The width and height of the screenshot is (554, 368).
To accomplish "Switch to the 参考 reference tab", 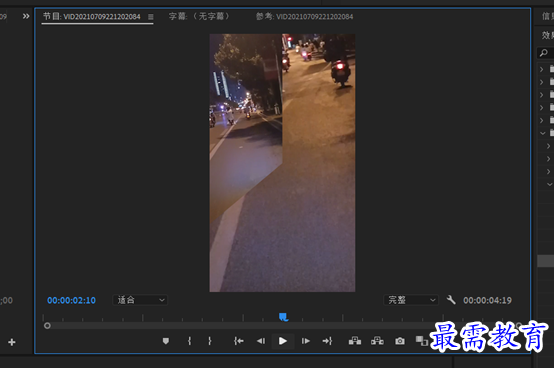I will [304, 16].
